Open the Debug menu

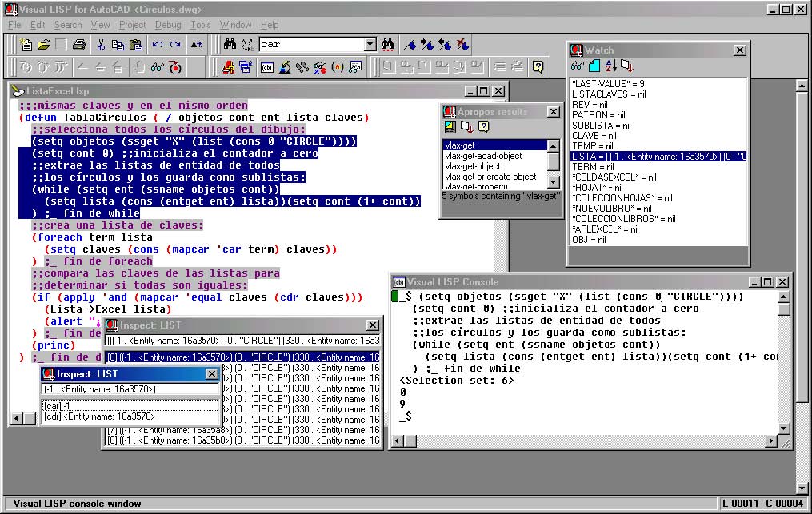click(x=168, y=25)
